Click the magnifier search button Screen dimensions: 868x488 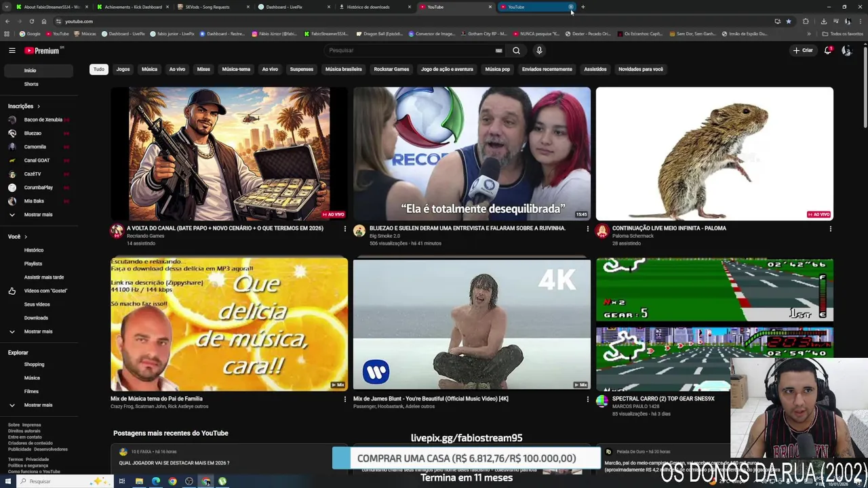pos(516,50)
